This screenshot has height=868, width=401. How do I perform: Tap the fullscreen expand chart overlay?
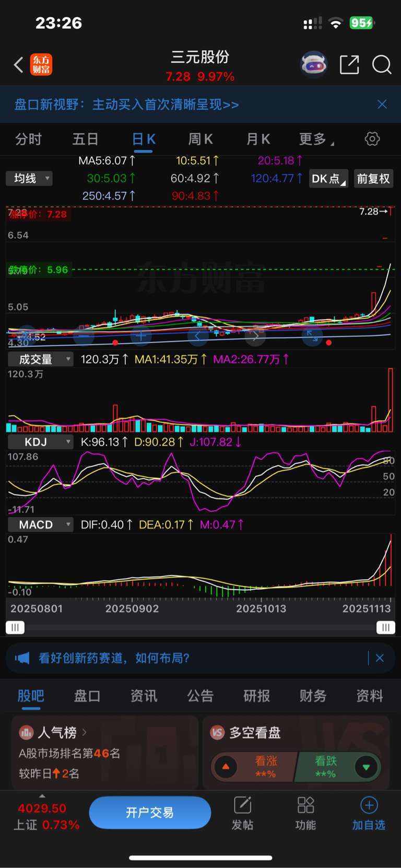coord(312,336)
